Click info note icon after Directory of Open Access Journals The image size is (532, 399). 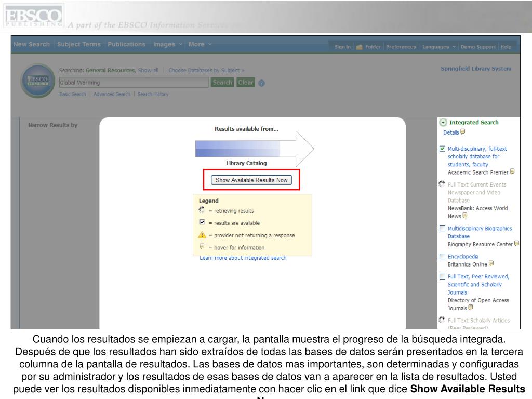pyautogui.click(x=471, y=307)
